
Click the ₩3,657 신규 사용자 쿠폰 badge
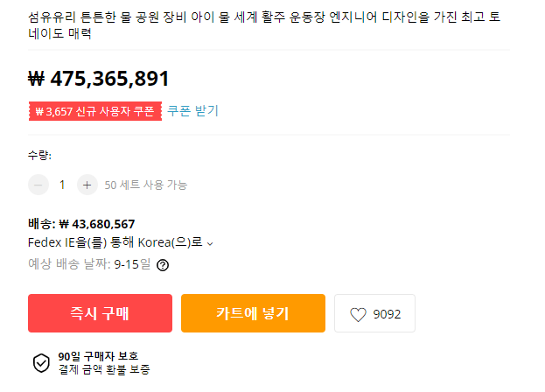pyautogui.click(x=94, y=111)
